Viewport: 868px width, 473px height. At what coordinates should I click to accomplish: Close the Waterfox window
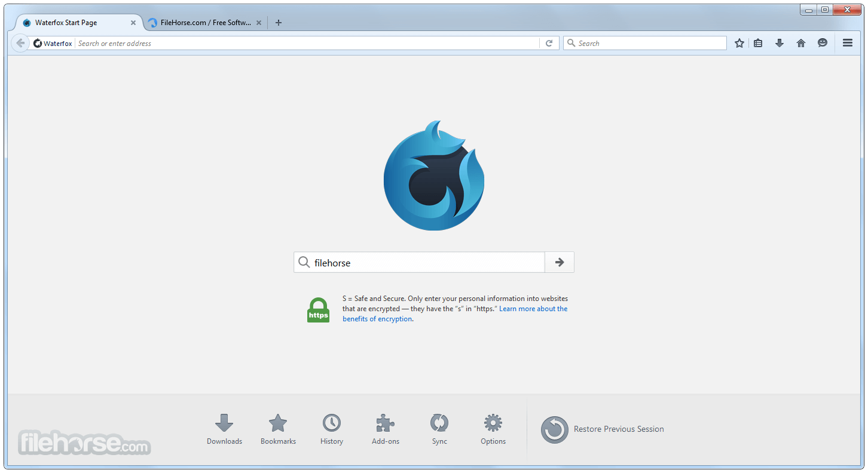point(847,10)
